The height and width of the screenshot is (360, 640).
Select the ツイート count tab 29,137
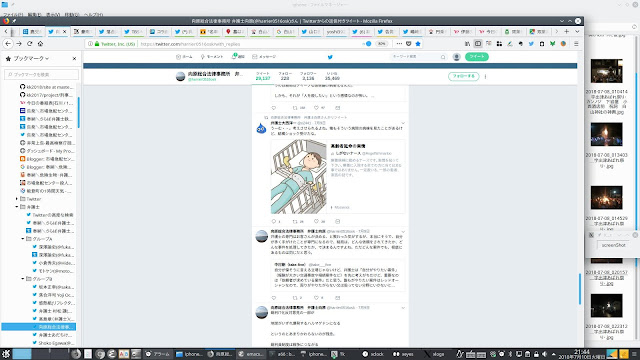point(263,76)
